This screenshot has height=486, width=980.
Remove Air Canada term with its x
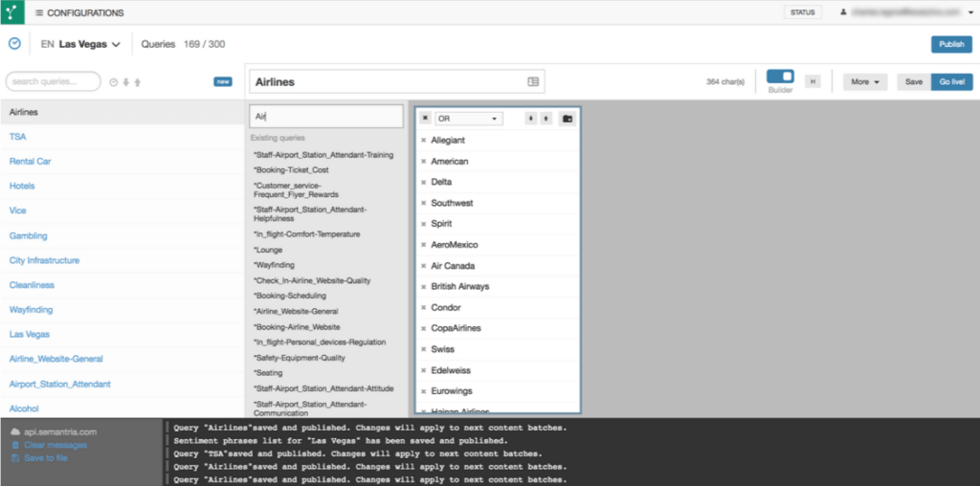click(424, 266)
